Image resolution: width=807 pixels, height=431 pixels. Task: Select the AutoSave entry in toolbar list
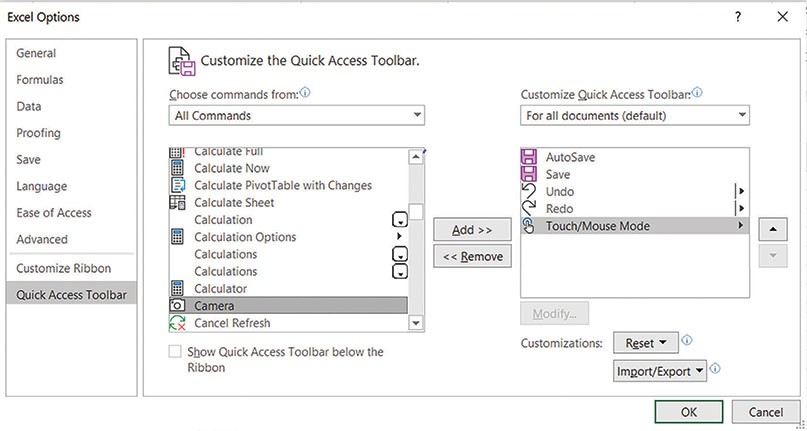(635, 157)
